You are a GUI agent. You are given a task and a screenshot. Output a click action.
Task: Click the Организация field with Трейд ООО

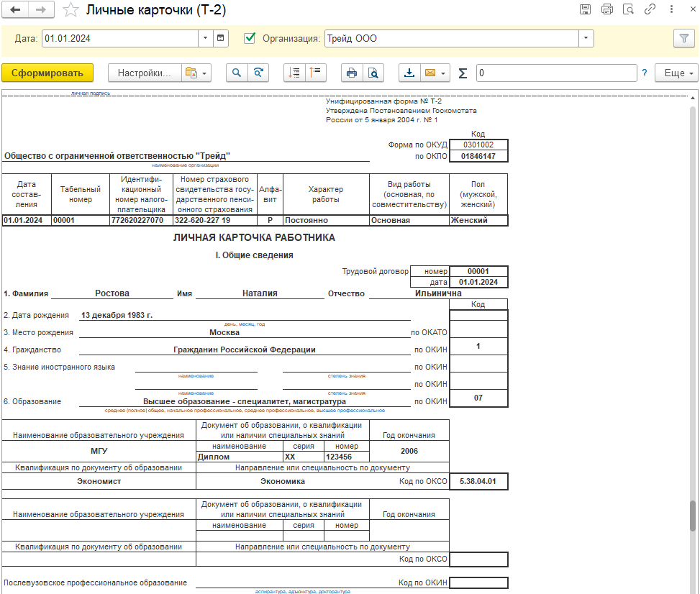click(x=452, y=38)
